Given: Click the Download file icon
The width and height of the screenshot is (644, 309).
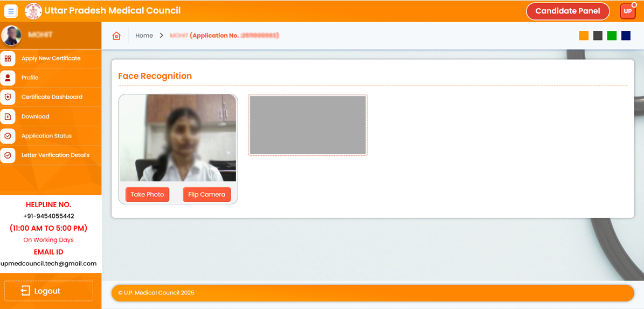Looking at the screenshot, I should [8, 116].
